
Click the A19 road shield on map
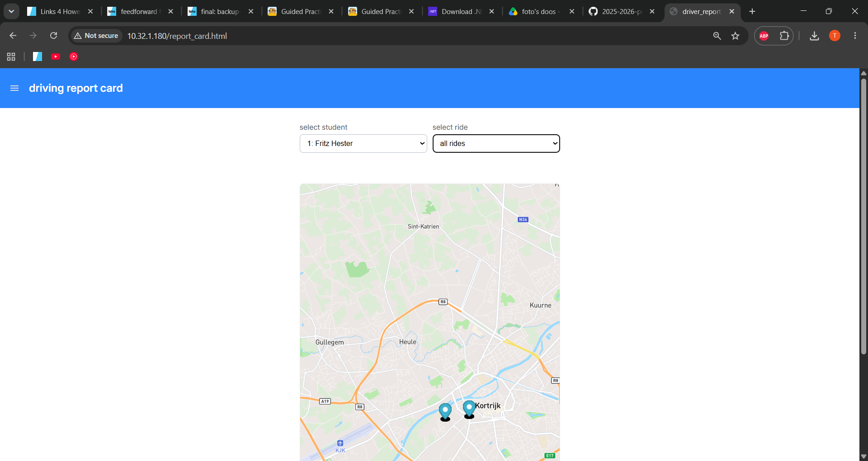(x=325, y=401)
